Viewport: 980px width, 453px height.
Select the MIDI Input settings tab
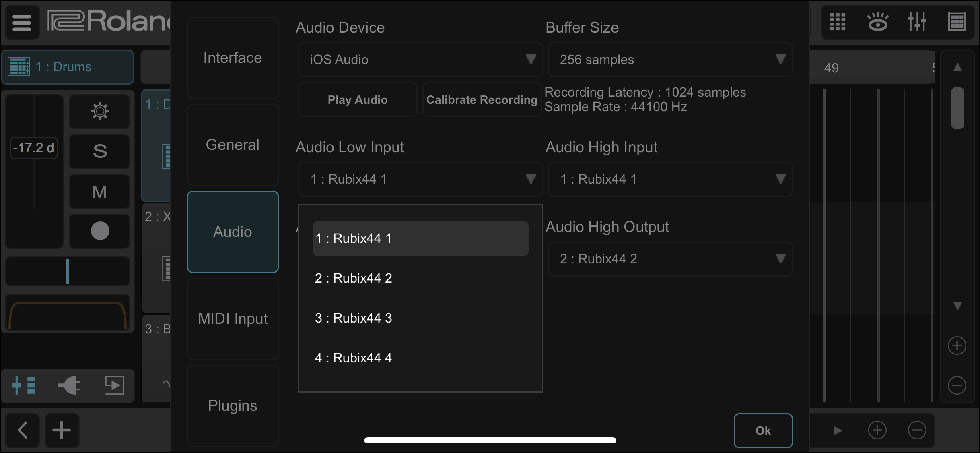233,319
